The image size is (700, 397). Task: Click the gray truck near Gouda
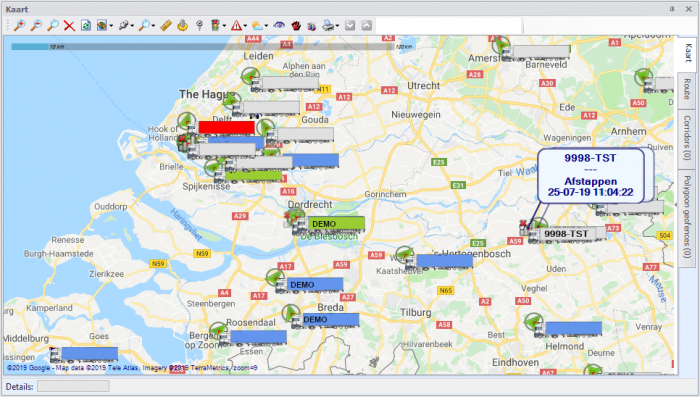point(300,135)
